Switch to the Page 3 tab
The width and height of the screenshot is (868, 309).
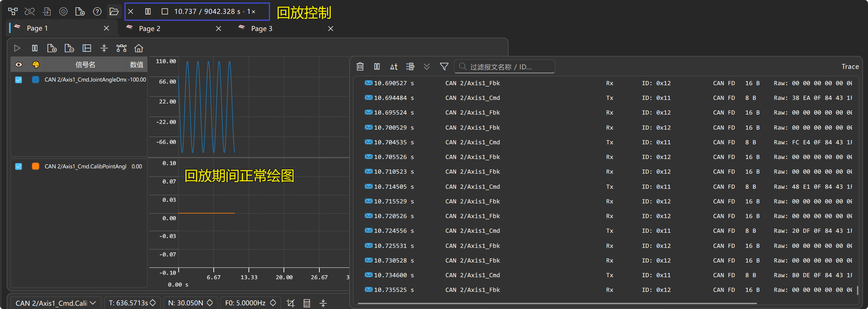262,29
